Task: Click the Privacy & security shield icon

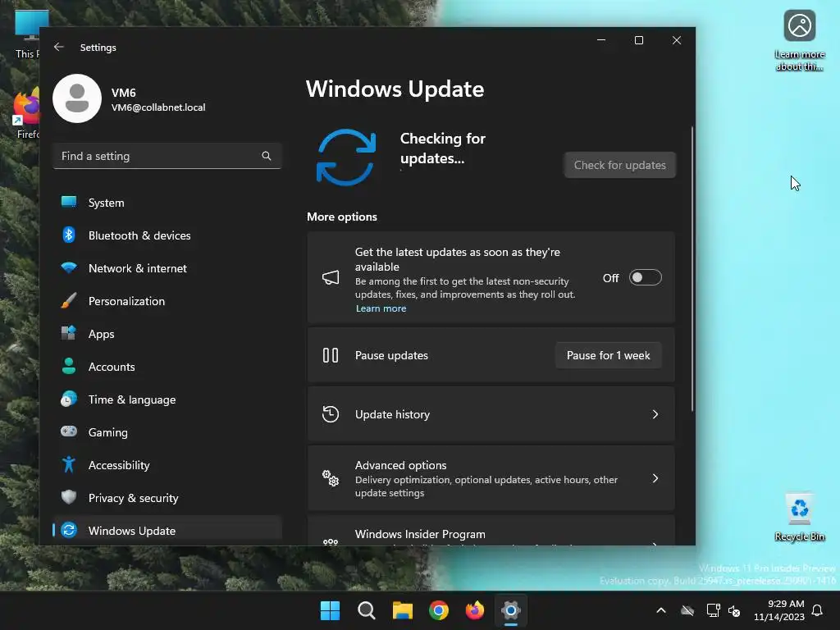Action: [69, 497]
